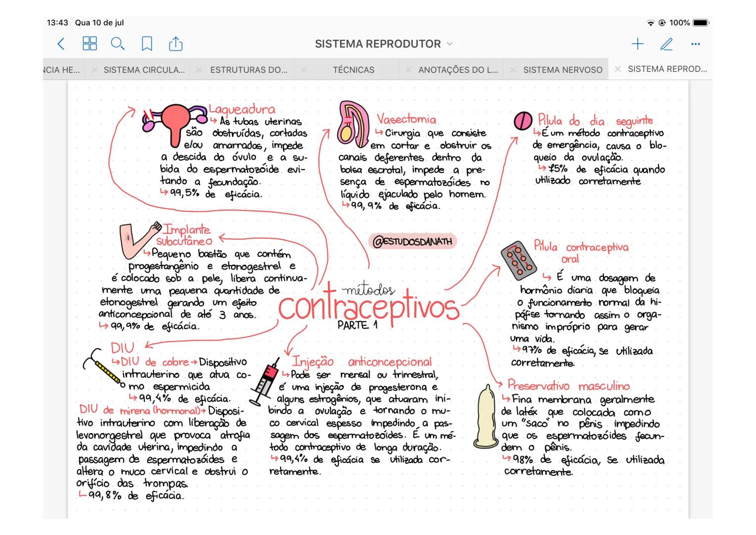The height and width of the screenshot is (535, 756).
Task: Click the Wi-Fi icon in status bar
Action: 650,23
